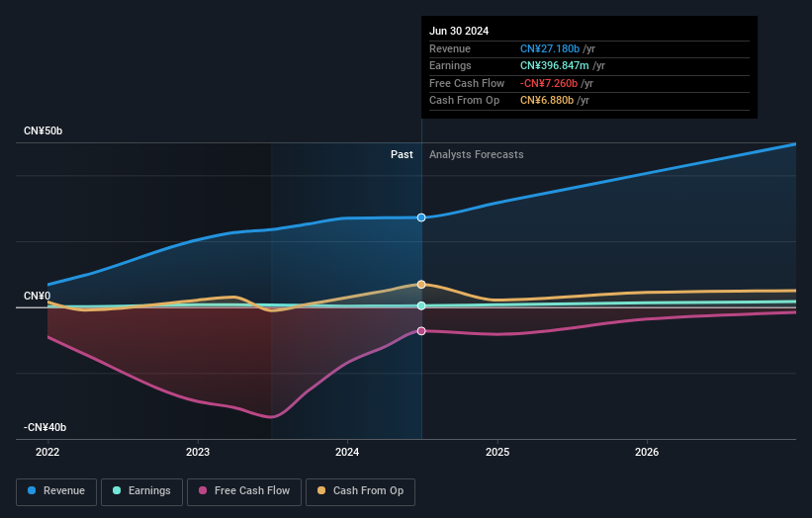Toggle the Revenue legend series
Screen dimensions: 812x518
56,491
